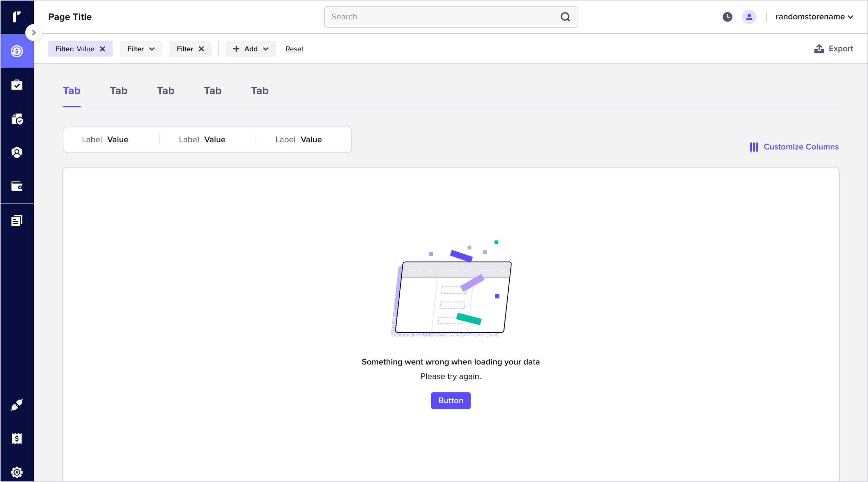The width and height of the screenshot is (868, 482).
Task: Expand the Filter dropdown chip
Action: (x=141, y=49)
